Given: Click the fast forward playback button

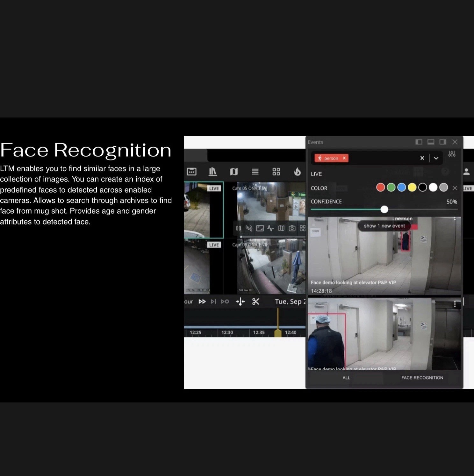Looking at the screenshot, I should tap(202, 302).
